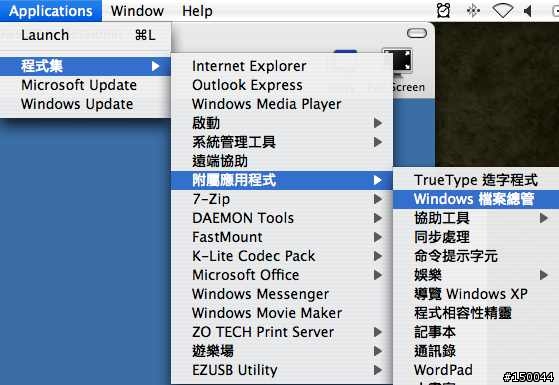
Task: Click the Full Screen toolbar icon
Action: click(x=403, y=71)
